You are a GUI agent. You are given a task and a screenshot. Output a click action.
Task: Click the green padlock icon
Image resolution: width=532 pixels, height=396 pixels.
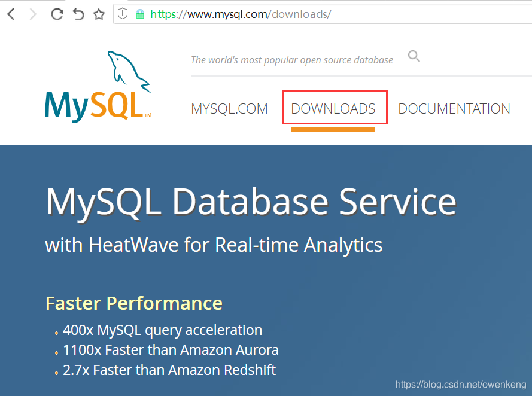click(x=140, y=14)
